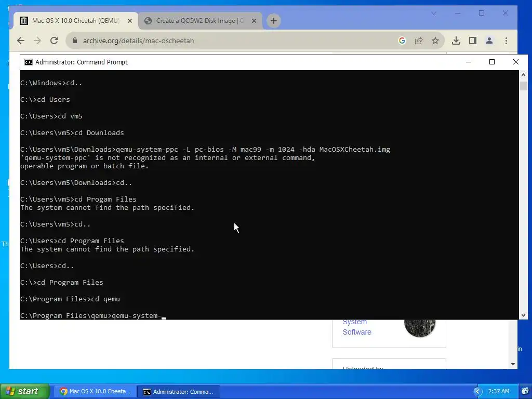Click the "'qemu-system-ppc' is not recognized" error line

168,158
